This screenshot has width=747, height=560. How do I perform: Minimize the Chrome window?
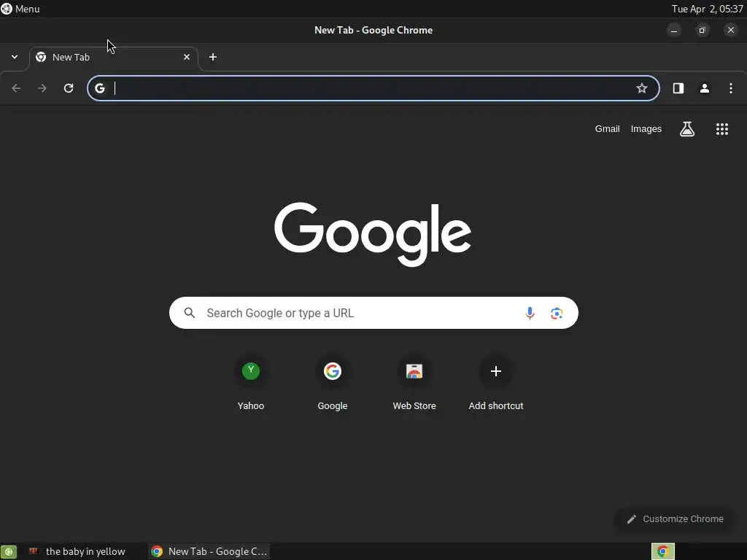[673, 30]
